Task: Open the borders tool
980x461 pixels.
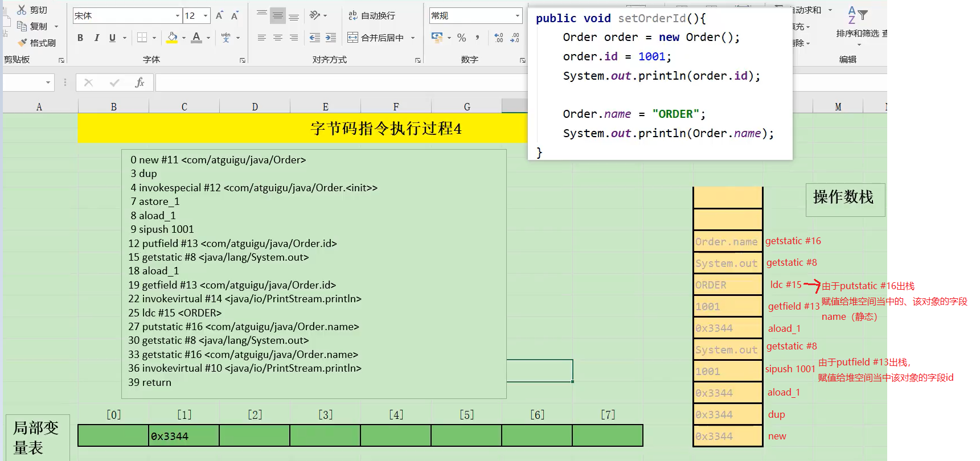Action: (x=142, y=38)
